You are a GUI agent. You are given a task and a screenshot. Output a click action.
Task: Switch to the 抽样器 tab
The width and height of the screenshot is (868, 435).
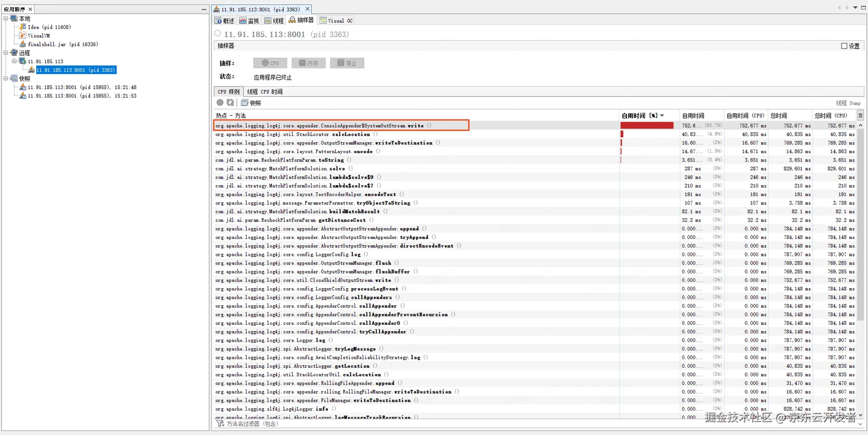coord(301,20)
